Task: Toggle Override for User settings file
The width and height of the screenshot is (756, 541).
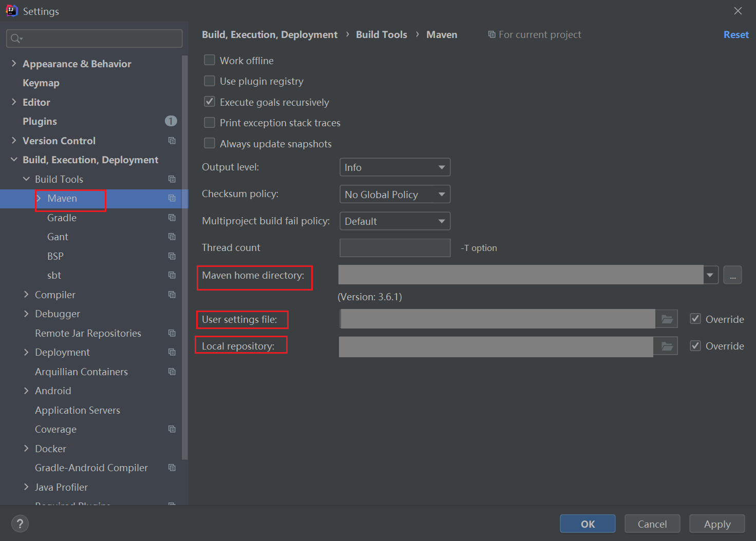Action: [x=695, y=319]
